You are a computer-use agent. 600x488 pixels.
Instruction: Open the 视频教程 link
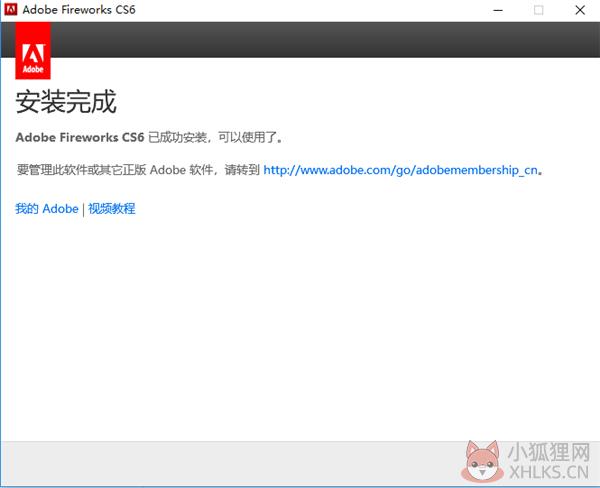coord(112,209)
